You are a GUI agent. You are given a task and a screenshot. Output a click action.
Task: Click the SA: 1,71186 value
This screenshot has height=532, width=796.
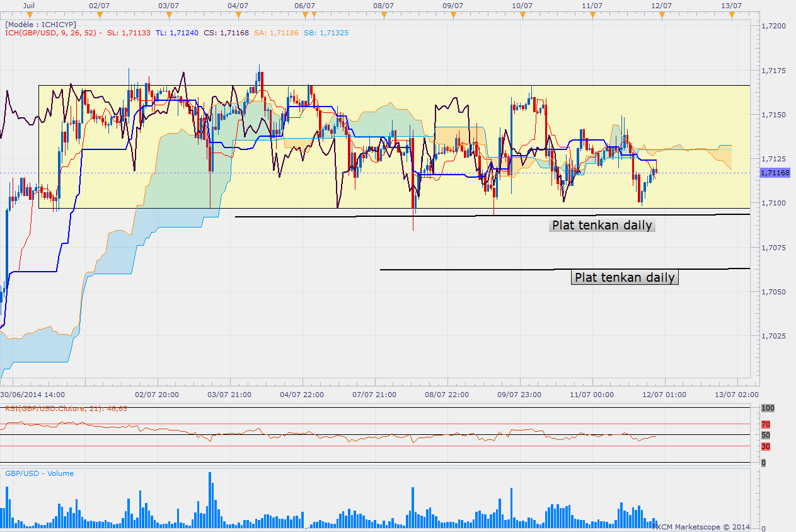(277, 33)
